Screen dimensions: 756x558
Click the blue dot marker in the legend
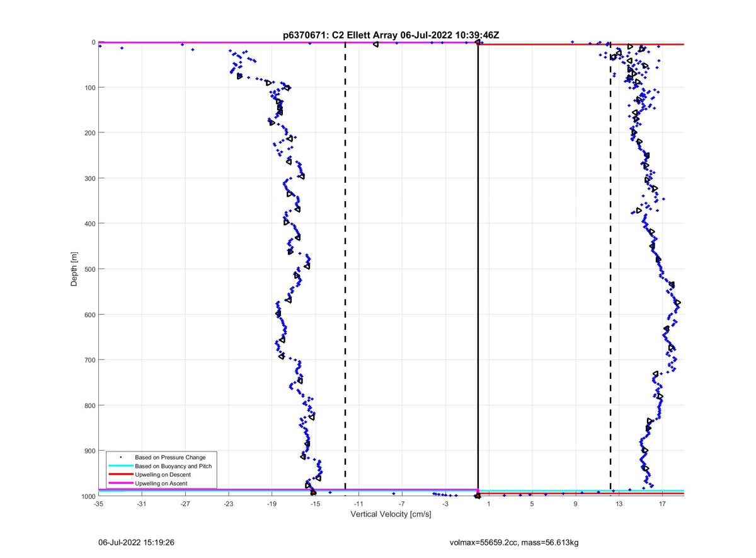point(120,457)
